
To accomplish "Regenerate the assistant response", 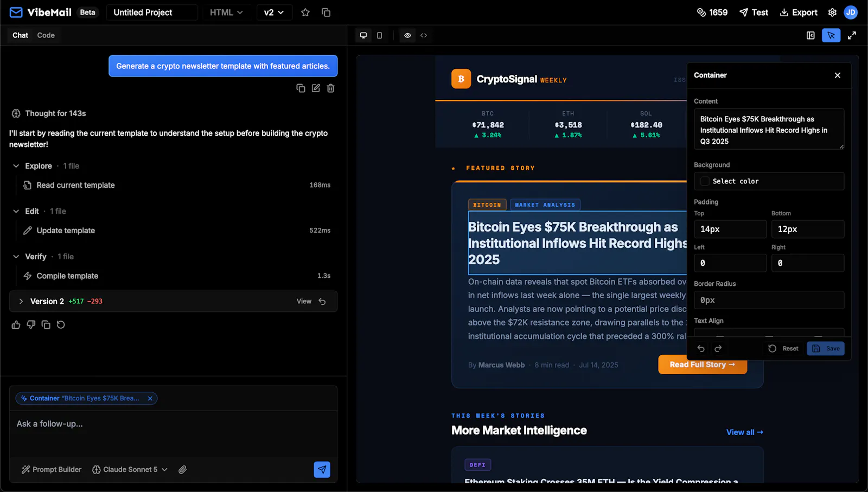I will coord(61,325).
